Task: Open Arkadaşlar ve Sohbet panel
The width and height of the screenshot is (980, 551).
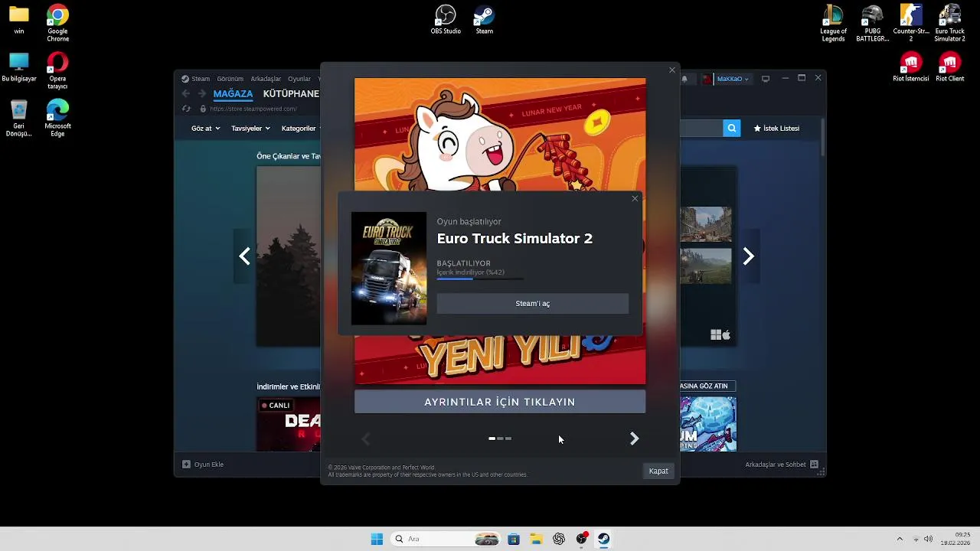Action: [x=782, y=465]
